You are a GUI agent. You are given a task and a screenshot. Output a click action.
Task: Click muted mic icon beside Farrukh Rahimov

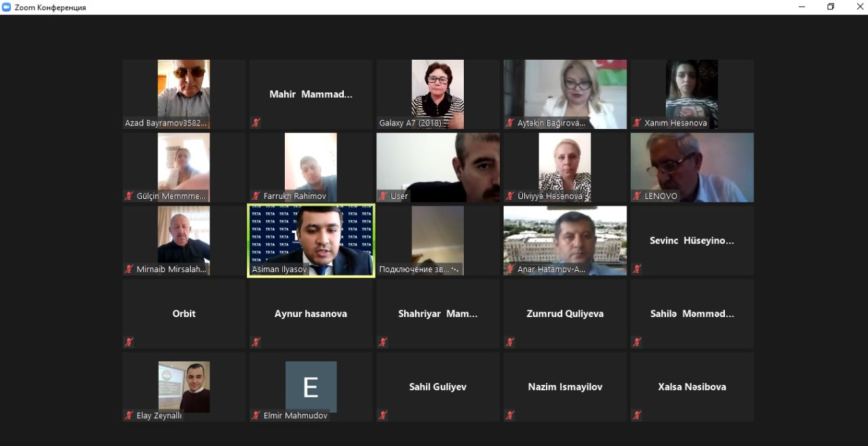pyautogui.click(x=256, y=196)
